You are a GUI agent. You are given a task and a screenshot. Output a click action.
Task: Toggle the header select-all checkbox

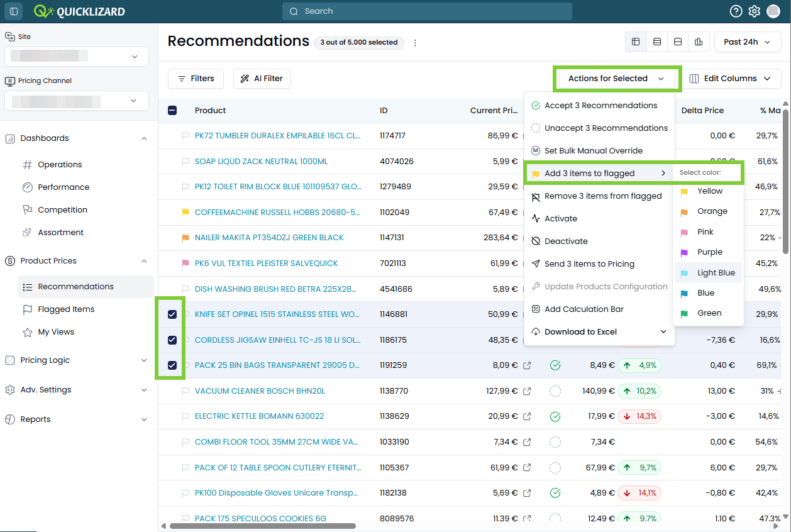[172, 111]
